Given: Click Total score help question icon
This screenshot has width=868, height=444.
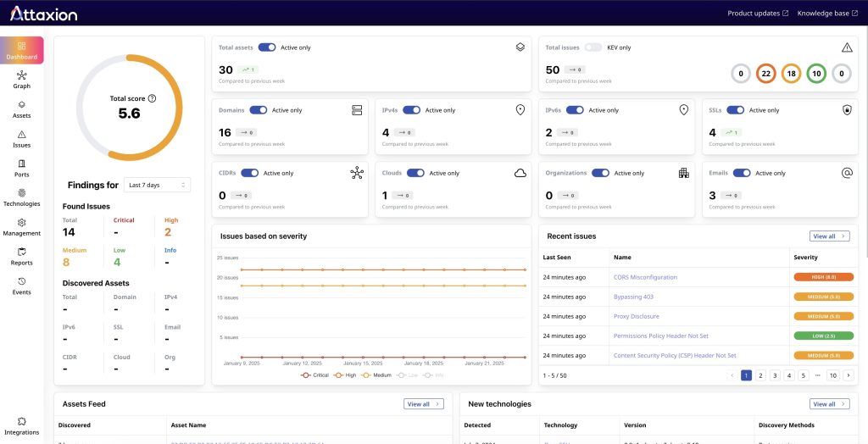Looking at the screenshot, I should coord(153,98).
